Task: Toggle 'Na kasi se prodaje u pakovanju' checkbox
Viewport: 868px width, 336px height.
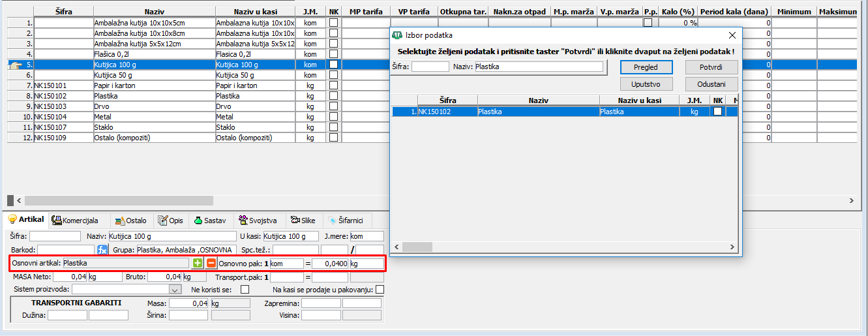Action: click(x=380, y=289)
